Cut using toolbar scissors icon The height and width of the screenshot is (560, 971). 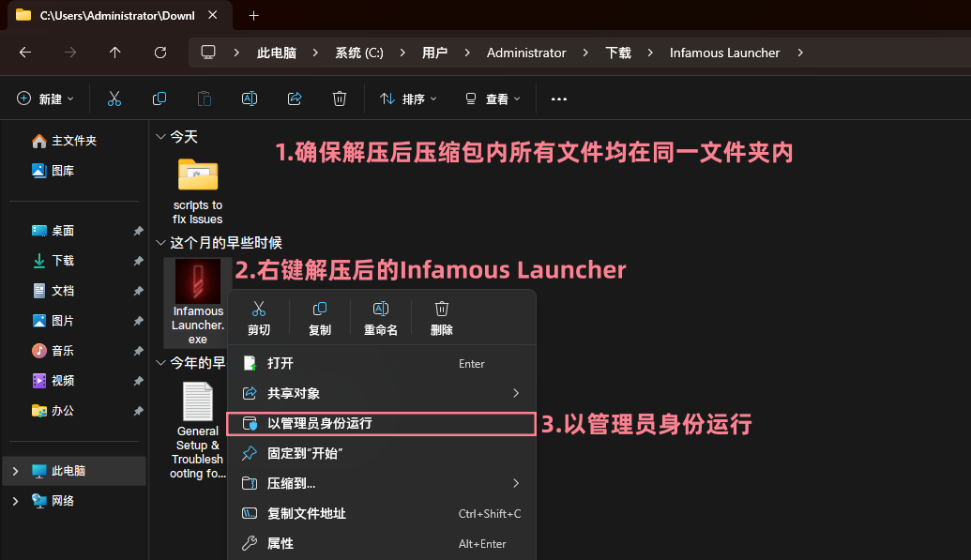click(x=114, y=98)
